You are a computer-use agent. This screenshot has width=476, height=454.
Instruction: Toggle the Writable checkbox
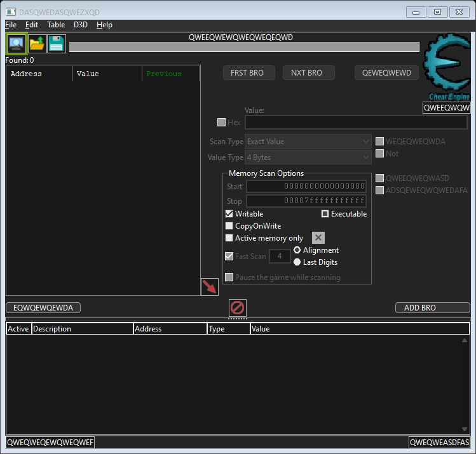(x=229, y=214)
